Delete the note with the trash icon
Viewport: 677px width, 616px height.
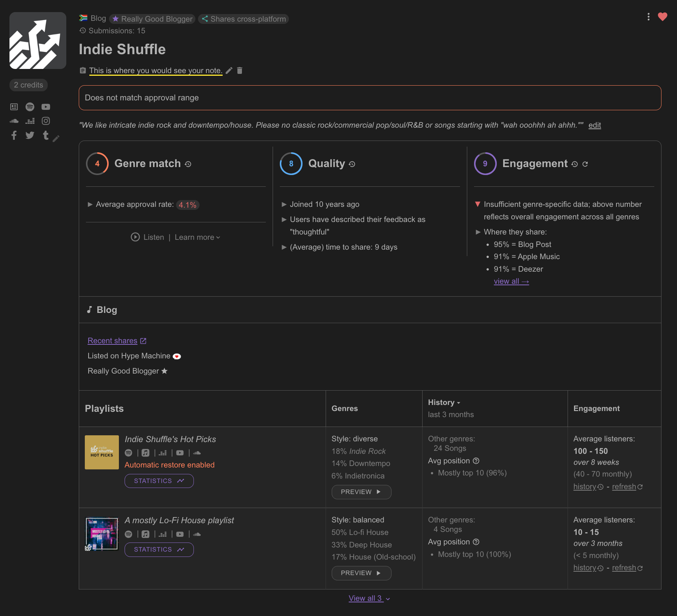pyautogui.click(x=240, y=70)
